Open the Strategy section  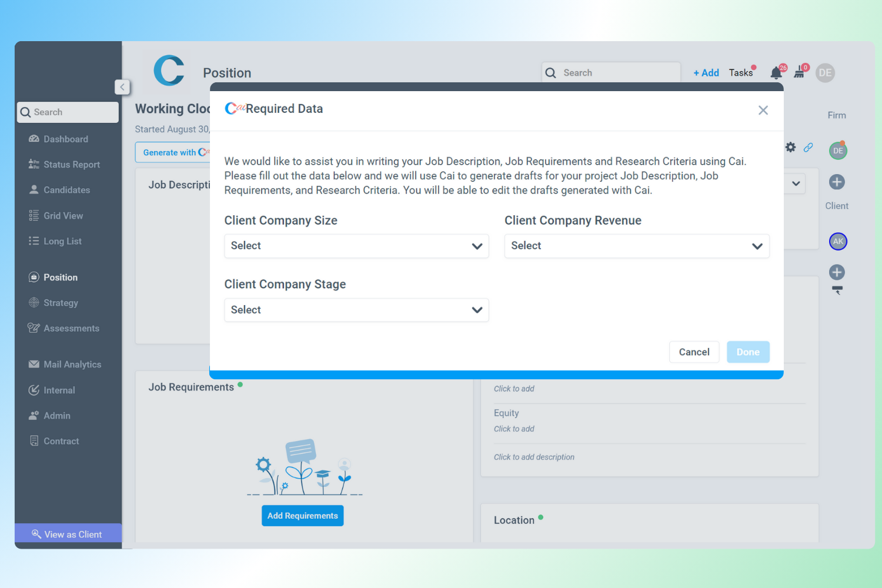tap(54, 303)
